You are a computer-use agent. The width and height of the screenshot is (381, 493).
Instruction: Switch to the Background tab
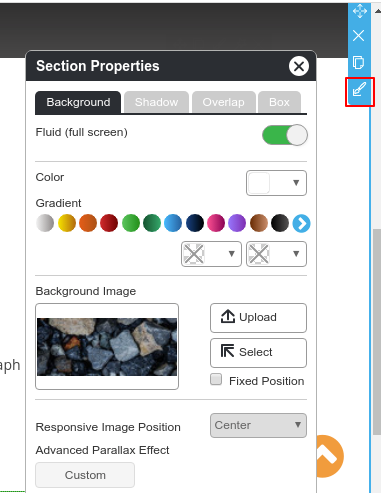[78, 102]
